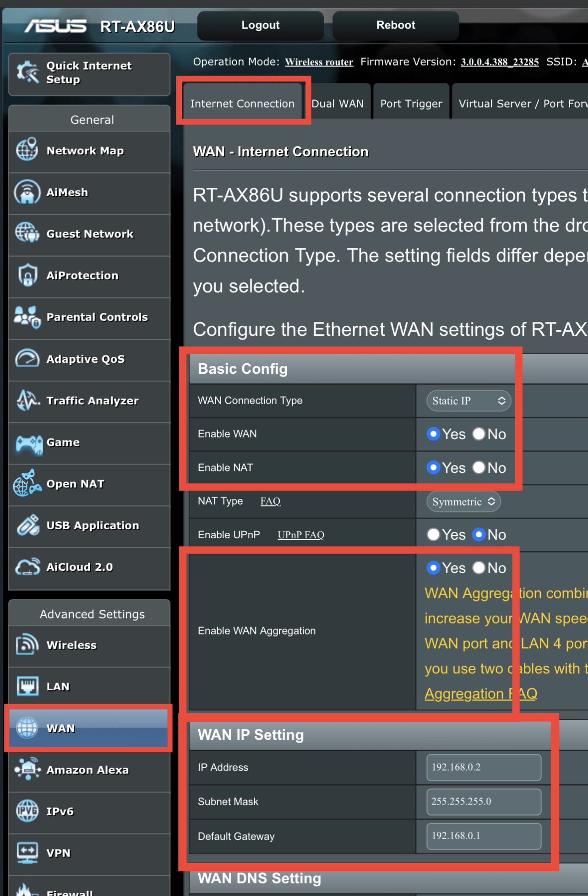Click the USB Application icon

pos(28,525)
